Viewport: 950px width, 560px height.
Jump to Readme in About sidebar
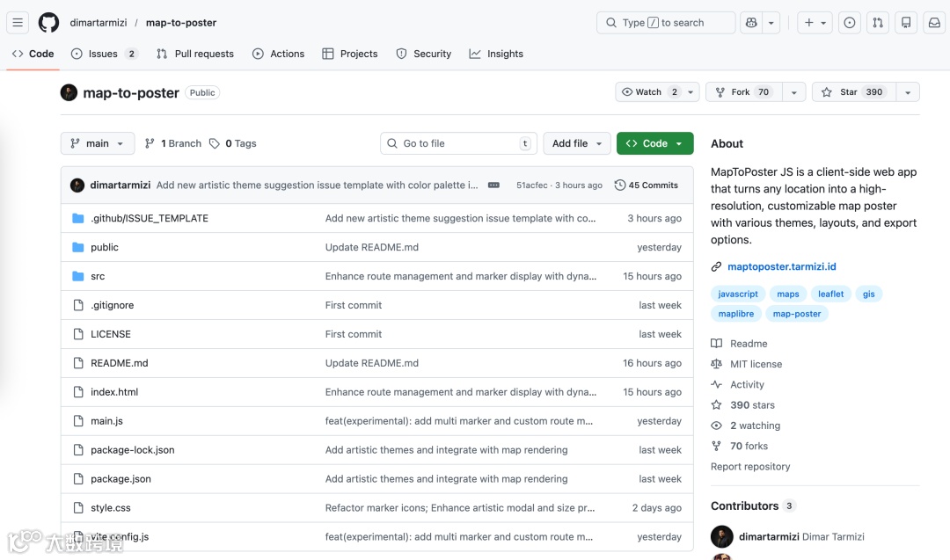[739, 343]
